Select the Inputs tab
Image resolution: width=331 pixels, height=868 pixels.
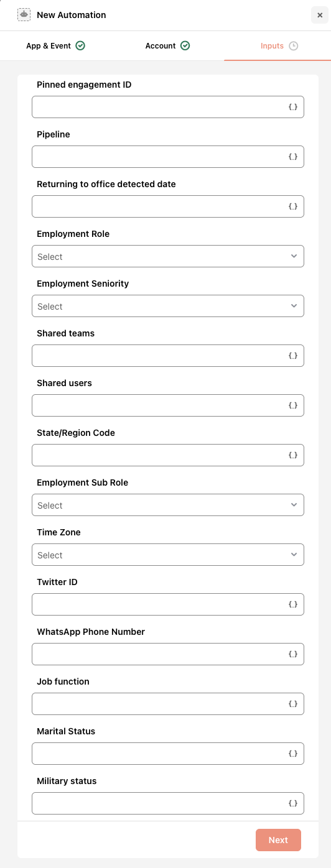tap(279, 46)
